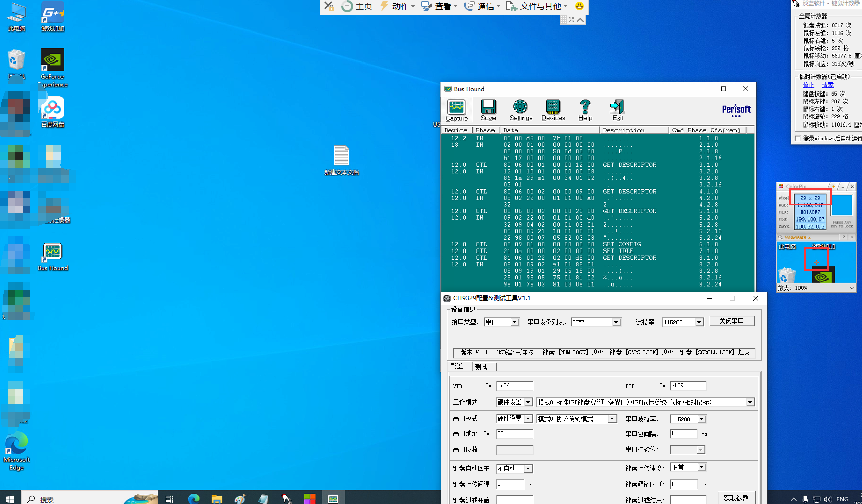862x504 pixels.
Task: Open the Devices view in Bus Hound
Action: click(553, 110)
